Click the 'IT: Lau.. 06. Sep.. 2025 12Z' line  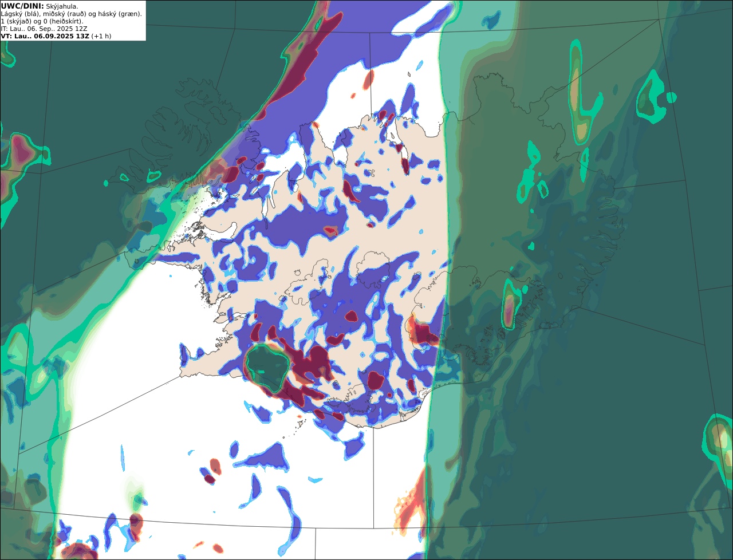click(x=44, y=29)
